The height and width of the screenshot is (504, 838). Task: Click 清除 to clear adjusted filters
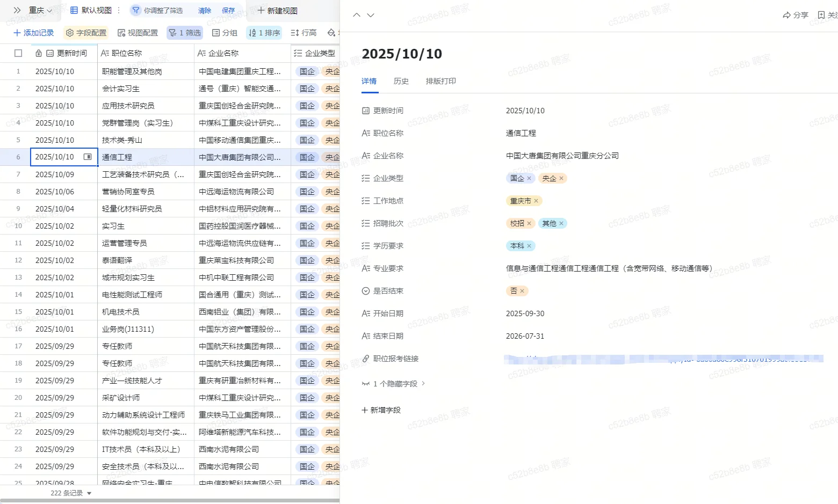204,10
